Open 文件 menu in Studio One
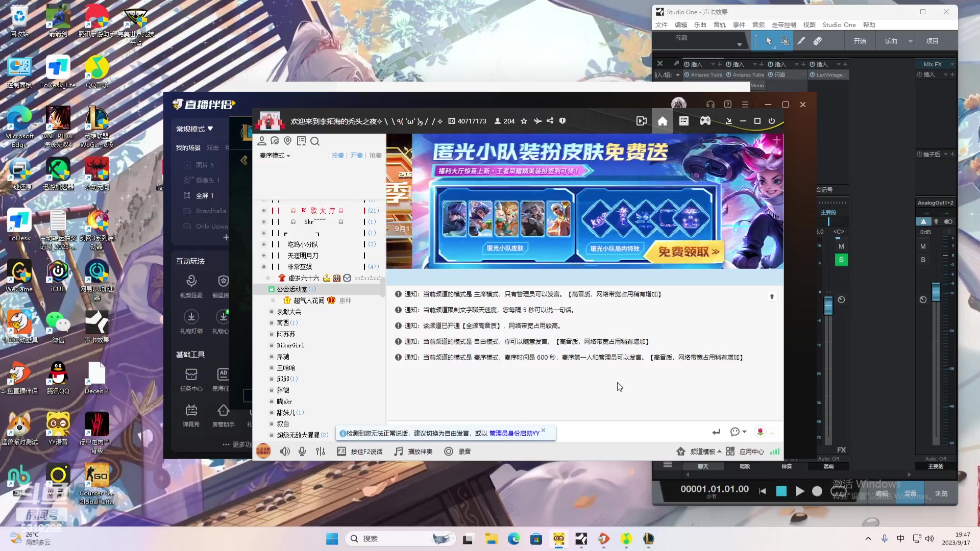This screenshot has height=551, width=980. (x=661, y=24)
